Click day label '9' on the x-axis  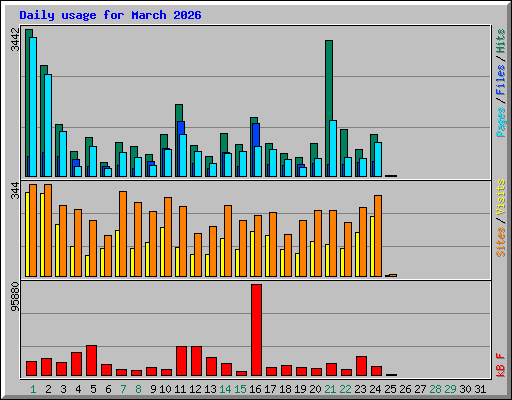pyautogui.click(x=153, y=389)
